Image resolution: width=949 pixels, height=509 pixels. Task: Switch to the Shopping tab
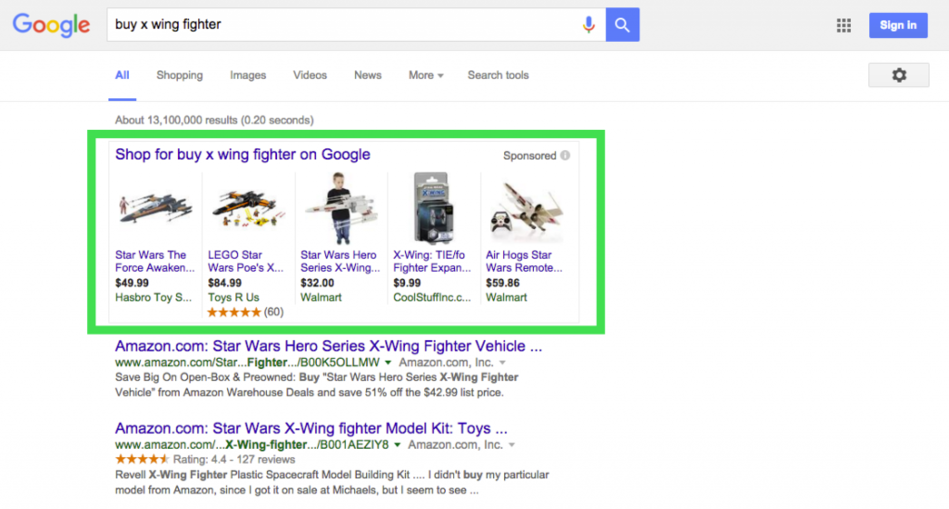[179, 75]
